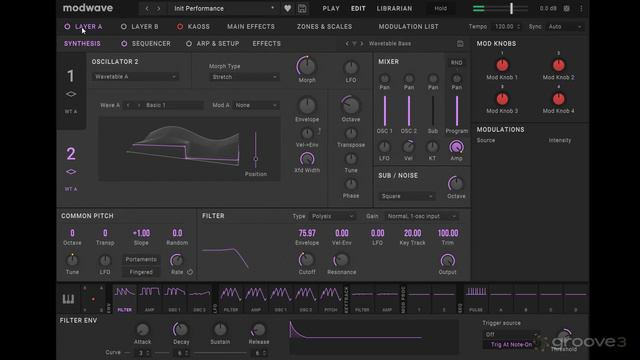Toggle the Arp & Setup power circle
The width and height of the screenshot is (640, 360).
(189, 43)
